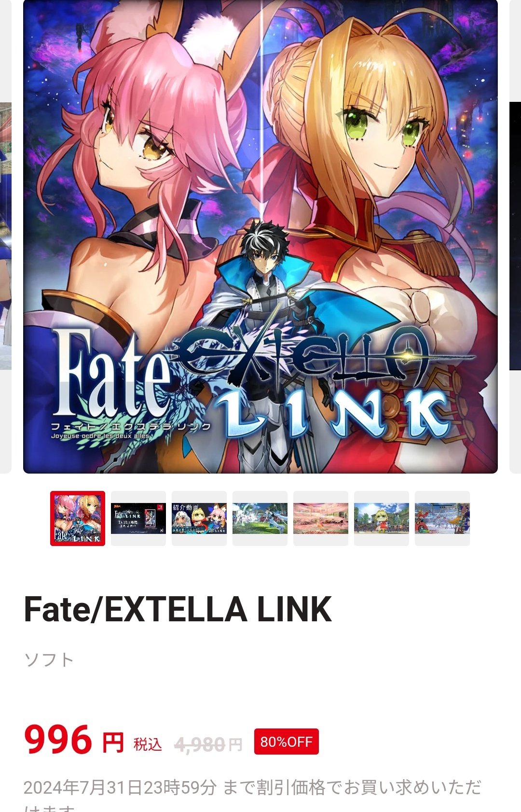
Task: Click the Fate/EXTELLA LINK product title
Action: click(x=178, y=609)
